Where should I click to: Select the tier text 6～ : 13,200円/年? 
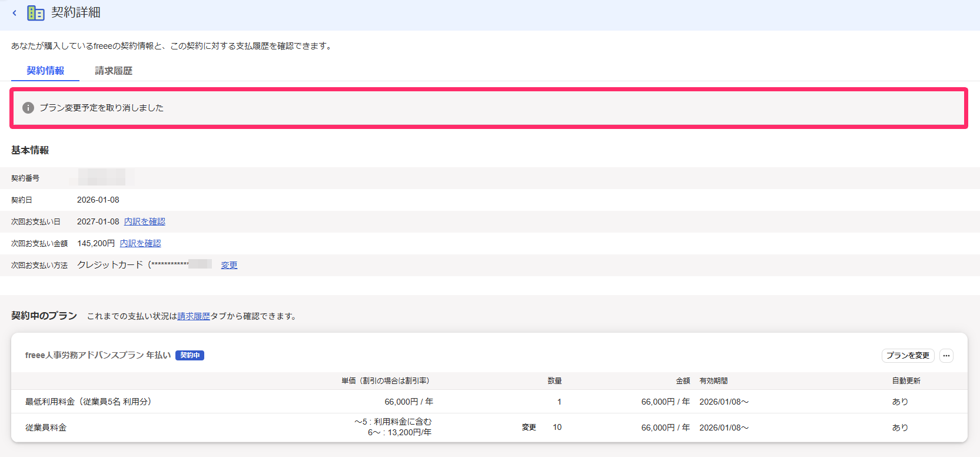[x=400, y=432]
